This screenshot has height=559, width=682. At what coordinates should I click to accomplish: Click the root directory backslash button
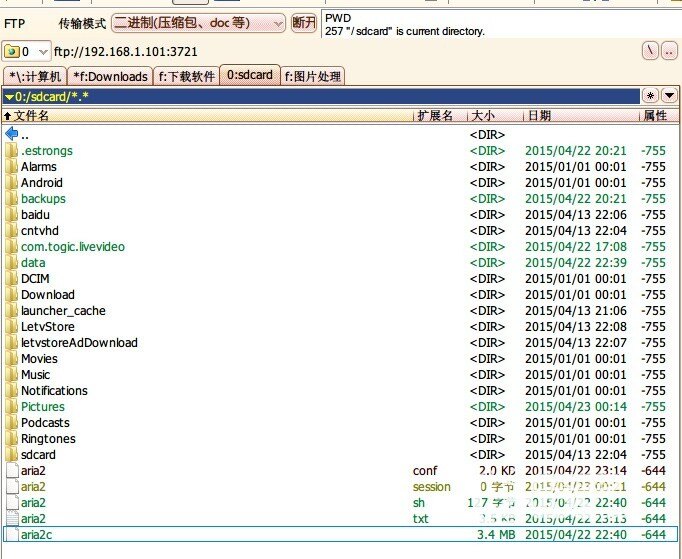coord(650,51)
